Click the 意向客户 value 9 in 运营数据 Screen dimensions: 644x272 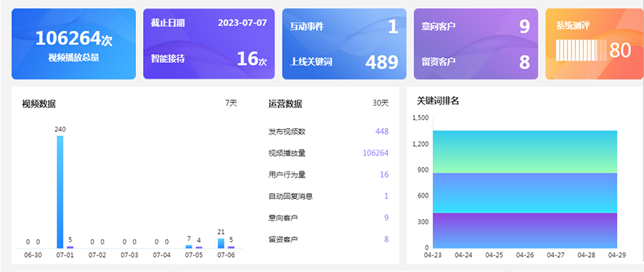click(386, 218)
